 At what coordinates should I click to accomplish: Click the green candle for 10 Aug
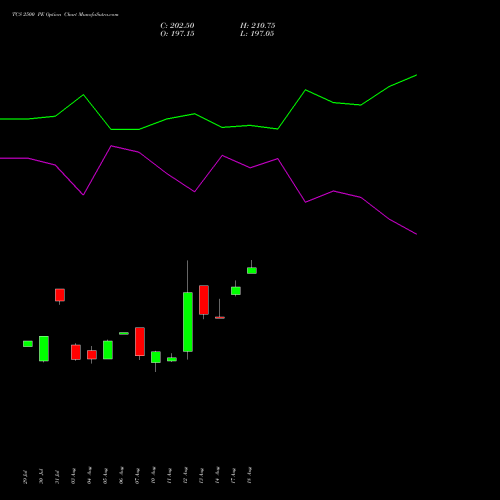pyautogui.click(x=156, y=357)
